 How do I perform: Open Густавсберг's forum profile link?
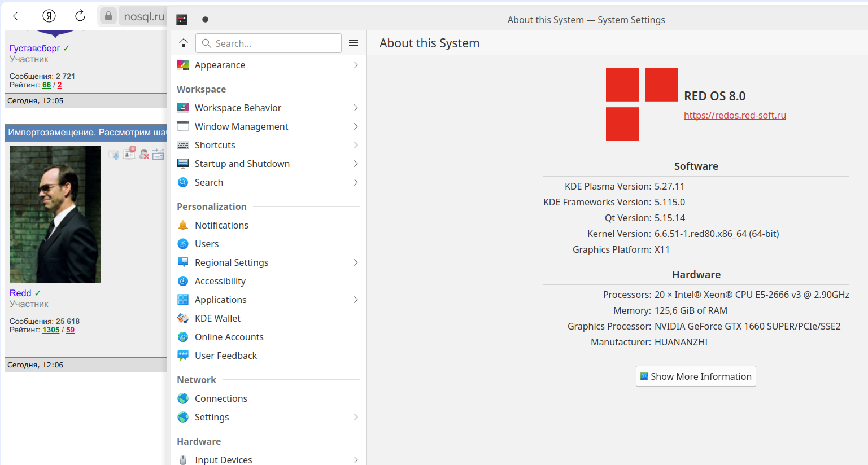[x=34, y=48]
